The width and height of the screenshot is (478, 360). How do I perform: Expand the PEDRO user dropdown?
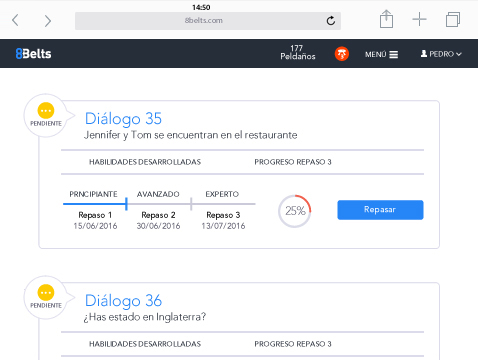coord(441,54)
